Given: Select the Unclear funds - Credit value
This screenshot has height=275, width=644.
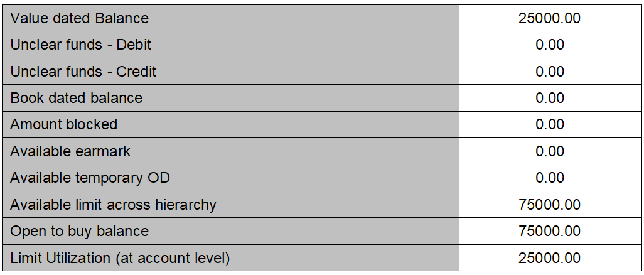Looking at the screenshot, I should (550, 72).
